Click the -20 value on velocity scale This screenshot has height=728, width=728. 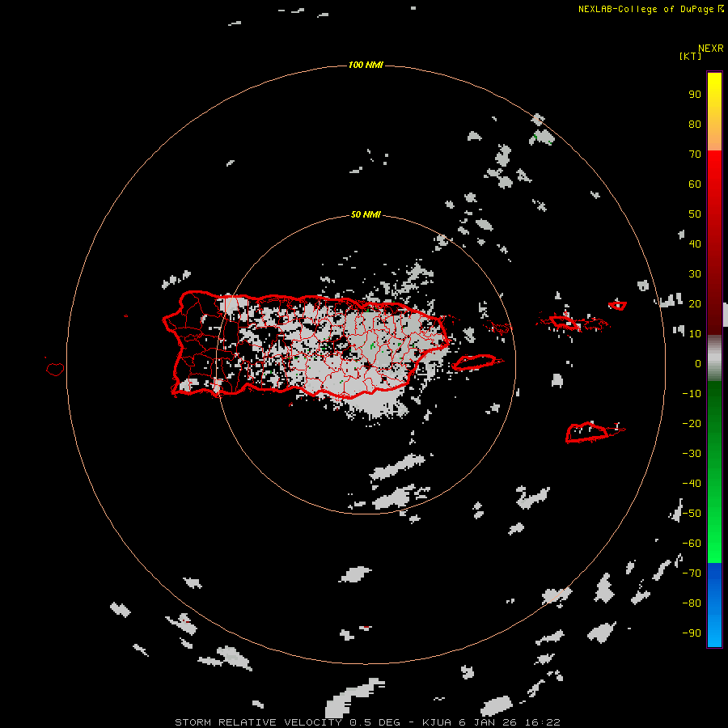[x=692, y=423]
